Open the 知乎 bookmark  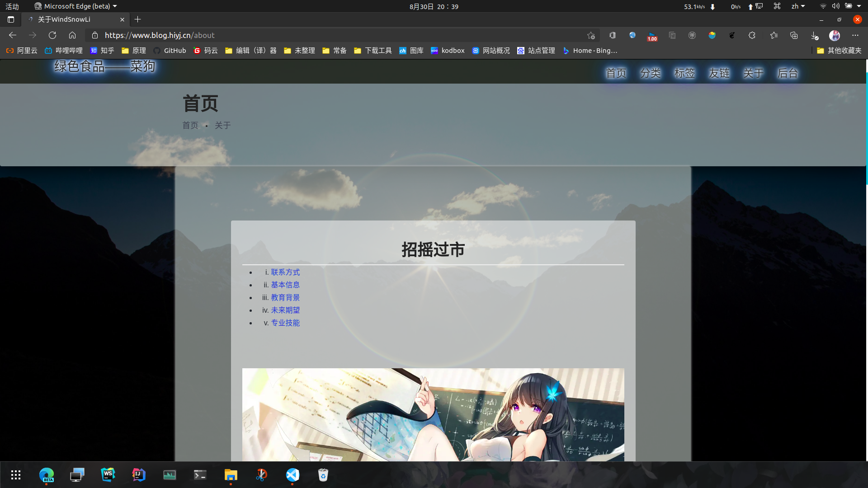pyautogui.click(x=102, y=51)
